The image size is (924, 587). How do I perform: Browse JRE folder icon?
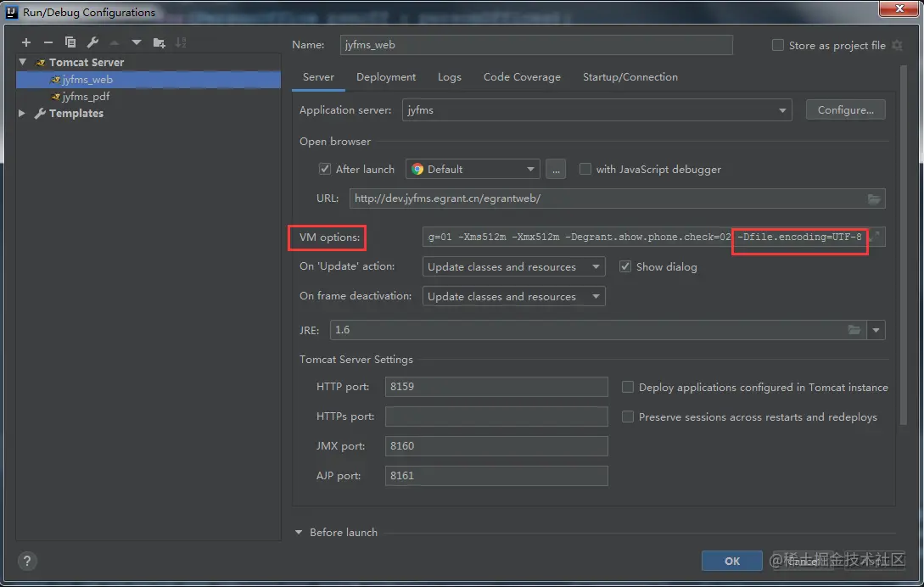click(x=854, y=330)
